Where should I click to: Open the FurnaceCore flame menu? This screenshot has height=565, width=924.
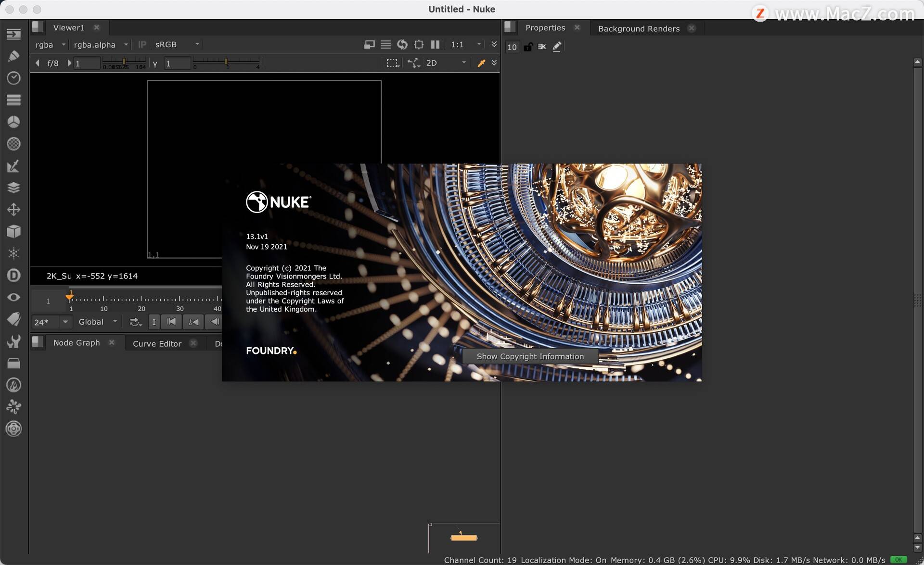(x=13, y=385)
